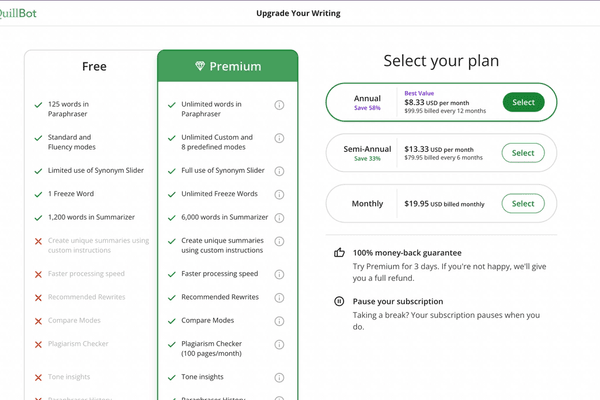Click the pause subscription icon
This screenshot has height=400, width=600.
coord(339,301)
